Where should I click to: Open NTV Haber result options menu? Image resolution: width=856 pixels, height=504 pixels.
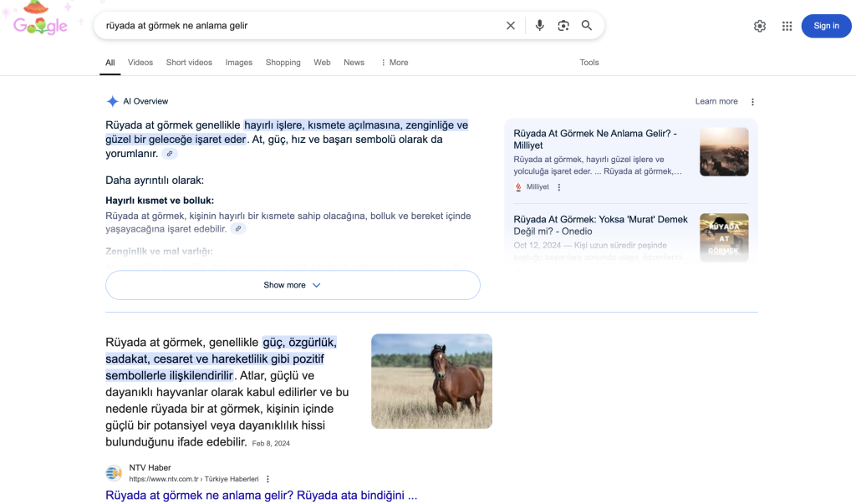click(268, 479)
